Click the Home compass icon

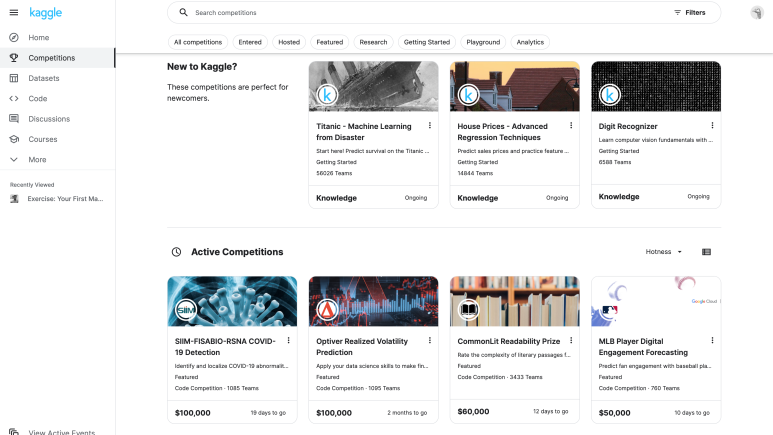point(14,37)
